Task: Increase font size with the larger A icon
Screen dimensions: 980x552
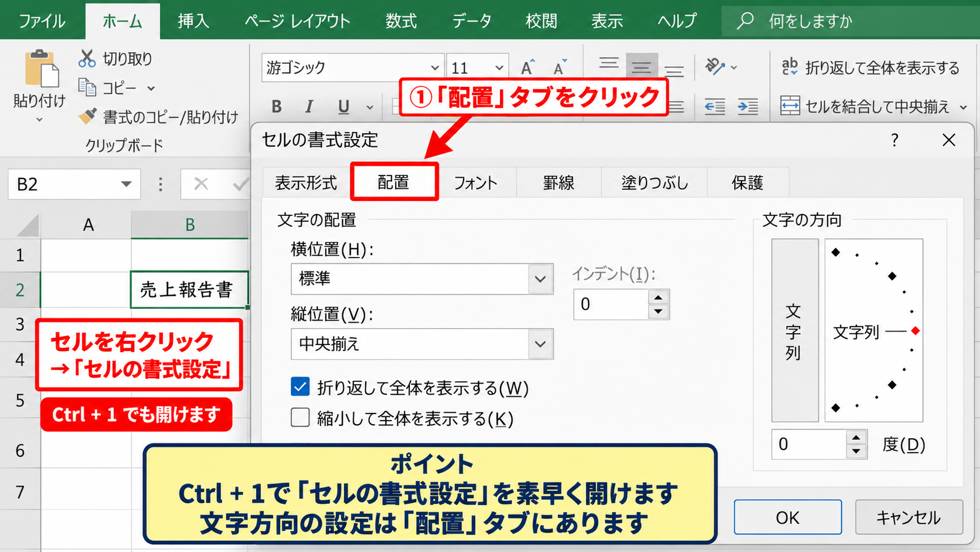Action: pos(528,67)
